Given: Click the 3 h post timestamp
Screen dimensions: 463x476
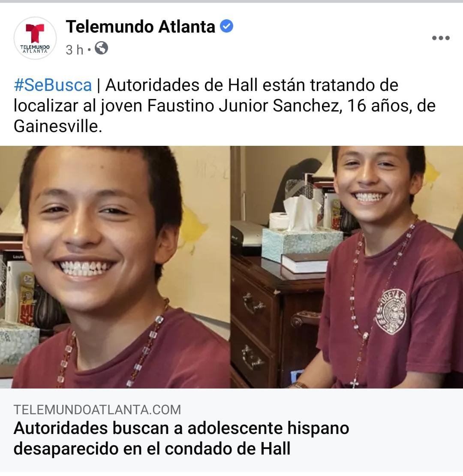Looking at the screenshot, I should 74,49.
